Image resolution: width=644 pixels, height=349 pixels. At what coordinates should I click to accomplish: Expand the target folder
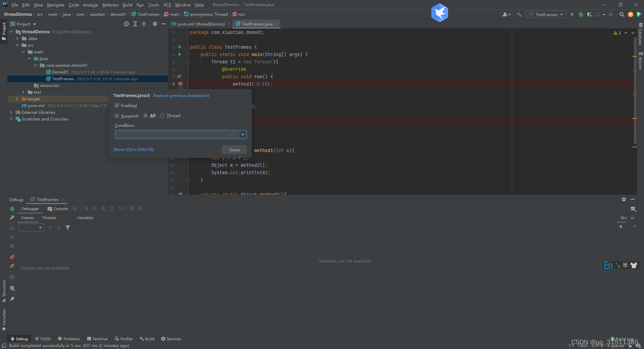(x=17, y=99)
